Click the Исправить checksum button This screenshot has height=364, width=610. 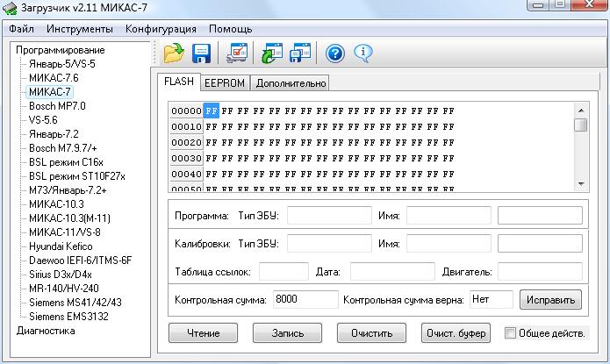[x=550, y=300]
